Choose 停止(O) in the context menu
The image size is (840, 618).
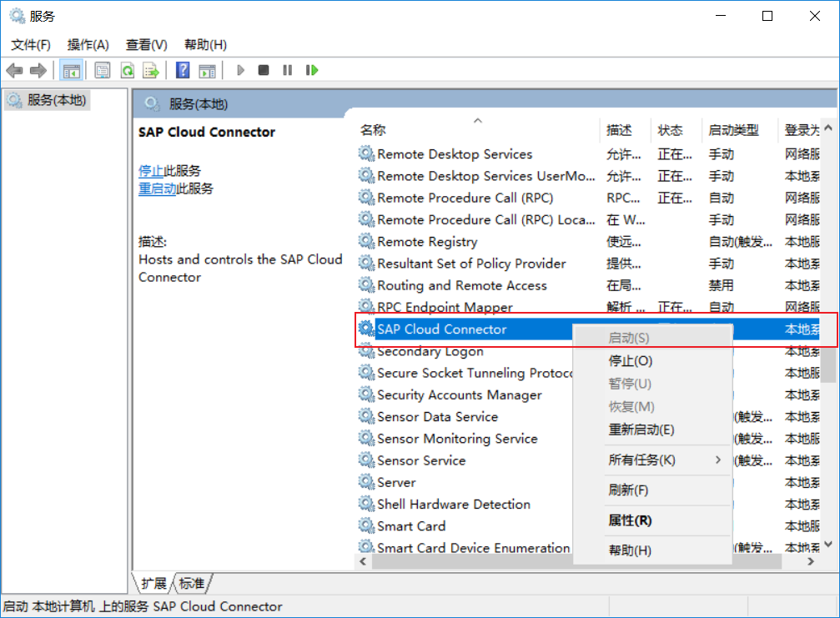click(652, 361)
